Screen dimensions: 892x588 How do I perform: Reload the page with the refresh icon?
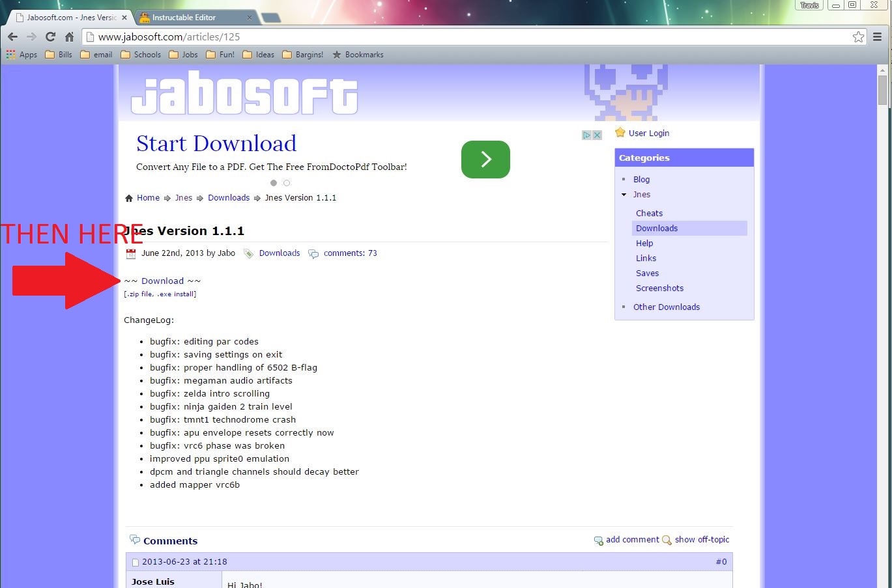tap(50, 37)
